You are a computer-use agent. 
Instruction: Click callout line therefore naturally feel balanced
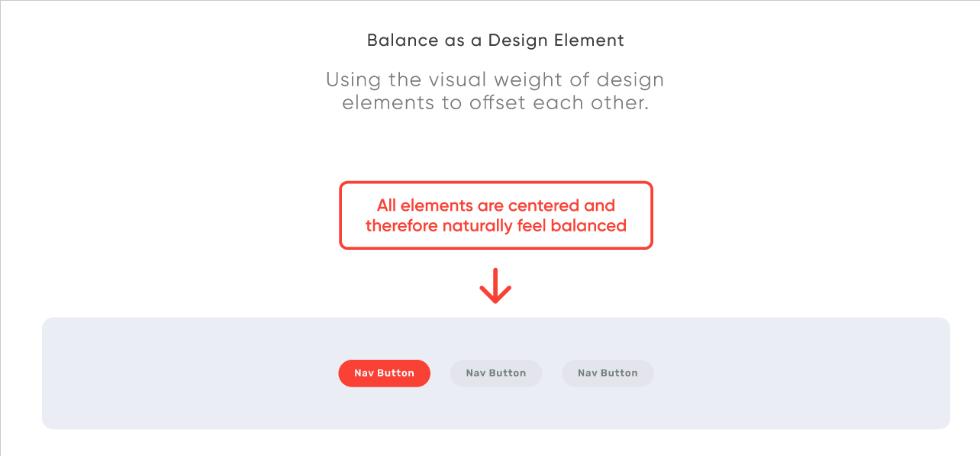496,225
